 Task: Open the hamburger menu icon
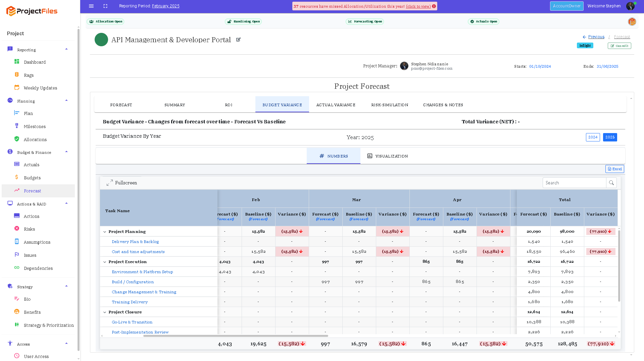tap(91, 6)
